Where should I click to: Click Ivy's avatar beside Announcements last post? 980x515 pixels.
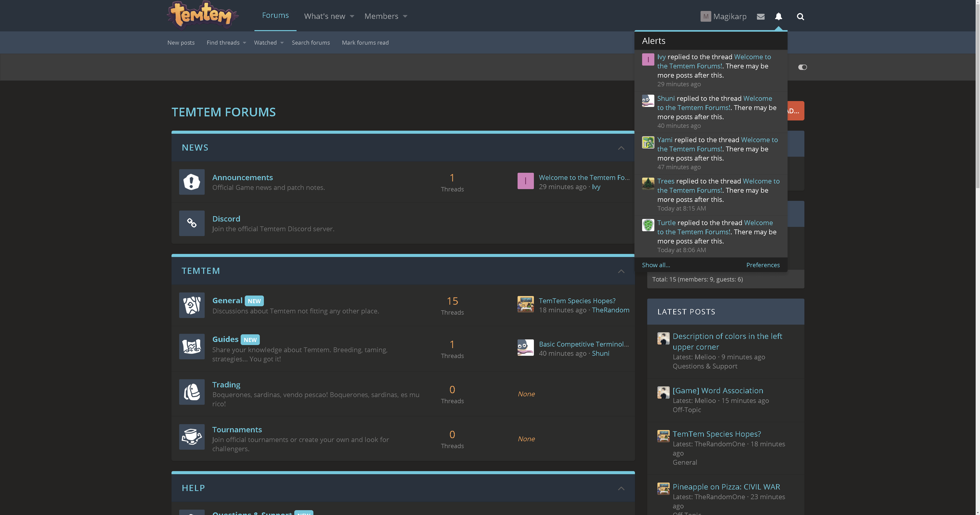pyautogui.click(x=525, y=181)
